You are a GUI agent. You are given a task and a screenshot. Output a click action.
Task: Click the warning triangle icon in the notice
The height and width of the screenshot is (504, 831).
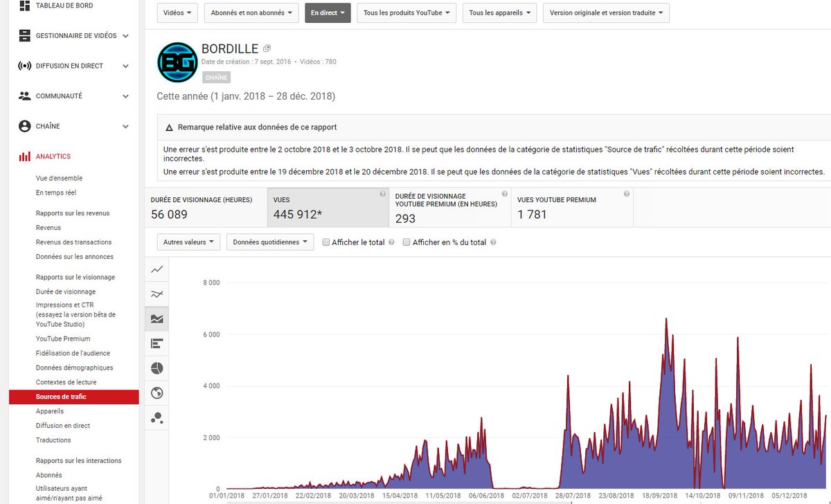tap(169, 127)
